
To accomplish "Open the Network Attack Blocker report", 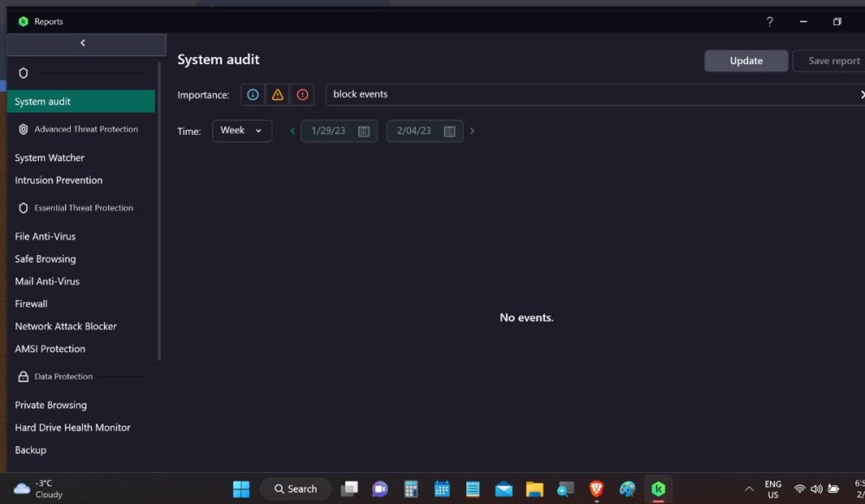I will point(66,327).
